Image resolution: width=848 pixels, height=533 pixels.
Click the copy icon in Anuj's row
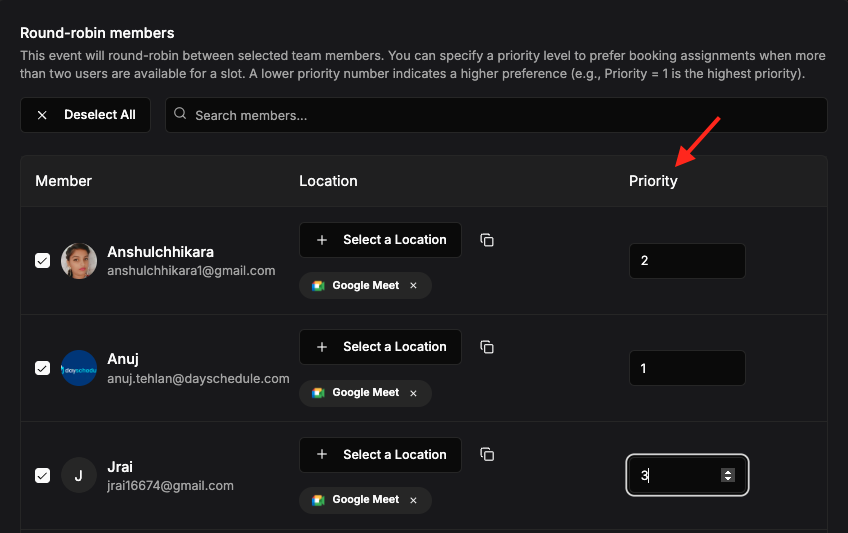tap(487, 347)
